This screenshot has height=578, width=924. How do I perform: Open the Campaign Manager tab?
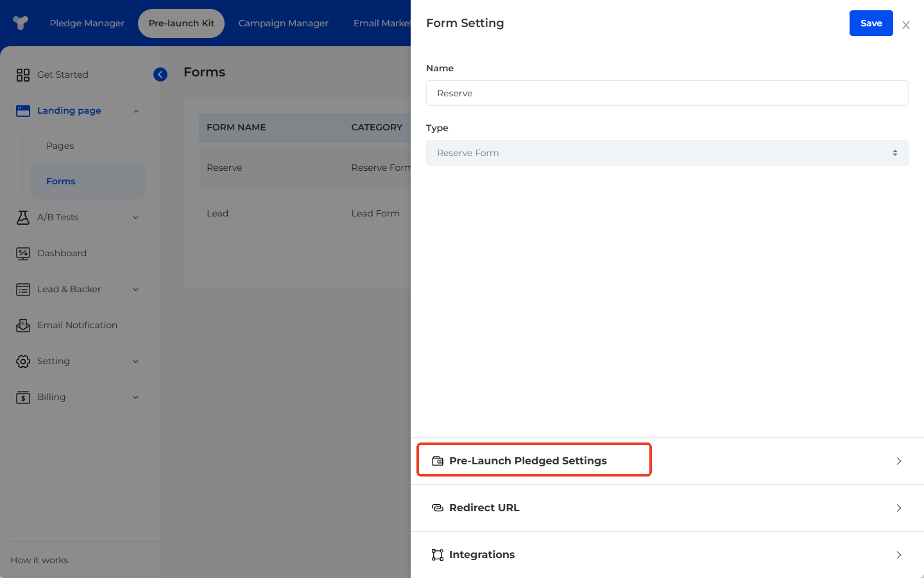283,23
